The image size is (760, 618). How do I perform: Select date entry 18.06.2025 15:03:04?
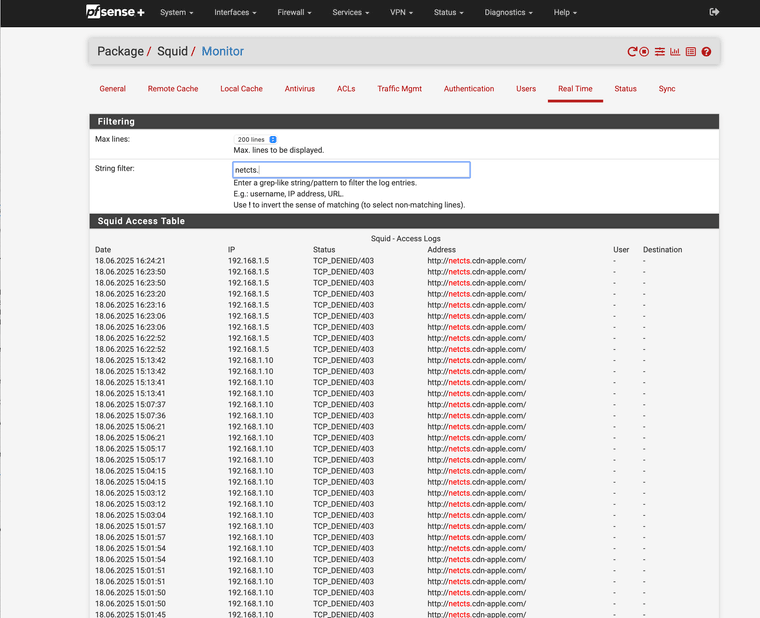tap(130, 515)
